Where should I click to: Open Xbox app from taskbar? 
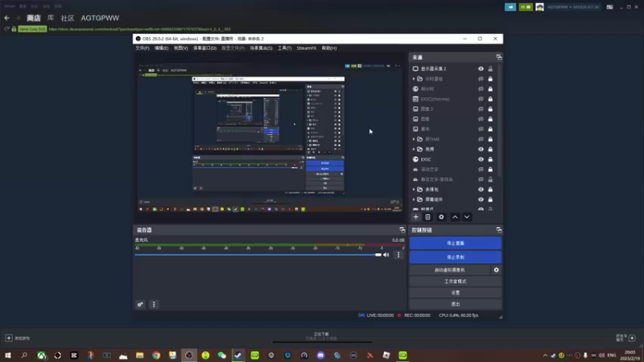tap(41, 356)
